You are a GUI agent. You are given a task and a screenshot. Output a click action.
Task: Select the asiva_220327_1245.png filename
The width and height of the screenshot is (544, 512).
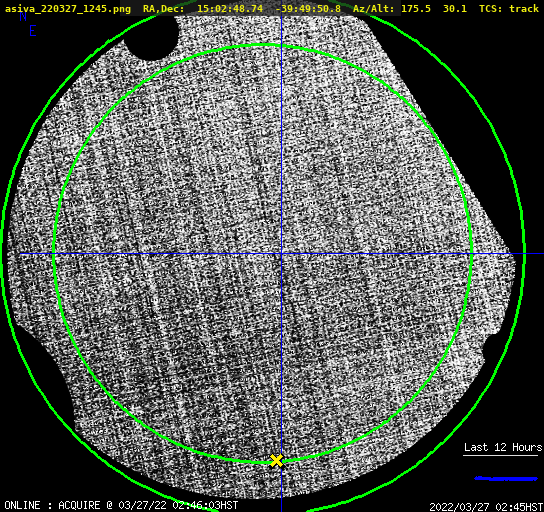point(68,8)
